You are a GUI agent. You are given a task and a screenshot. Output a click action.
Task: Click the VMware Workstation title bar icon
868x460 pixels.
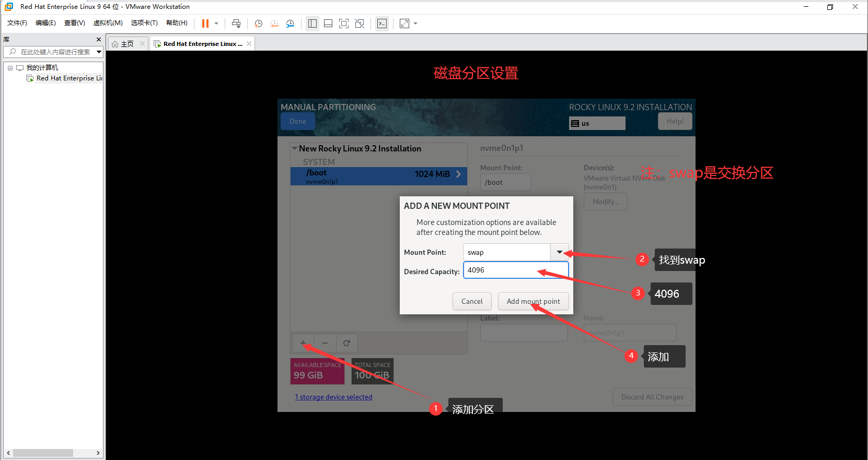pos(9,7)
